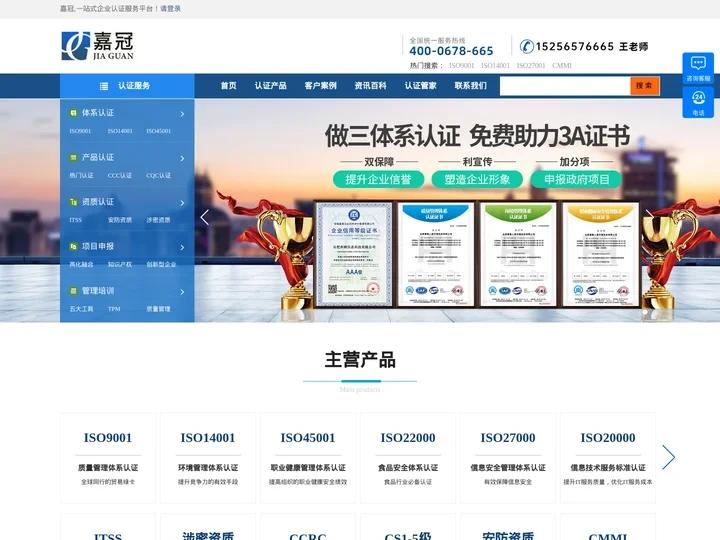Expand the 管理培训 submenu arrow

(182, 292)
